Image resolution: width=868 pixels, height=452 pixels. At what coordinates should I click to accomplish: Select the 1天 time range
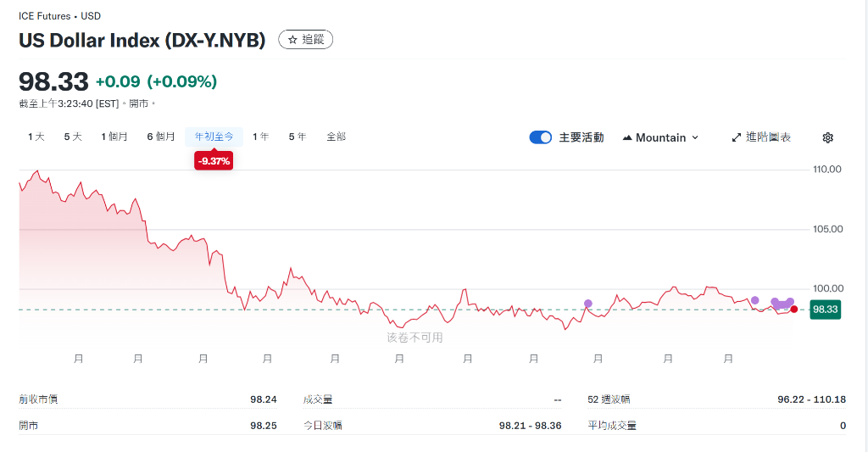tap(36, 137)
